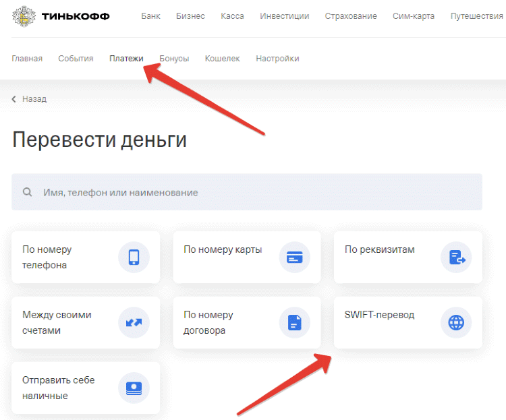This screenshot has width=506, height=420.
Task: Choose transfer По номеру телефона
Action: [x=86, y=257]
